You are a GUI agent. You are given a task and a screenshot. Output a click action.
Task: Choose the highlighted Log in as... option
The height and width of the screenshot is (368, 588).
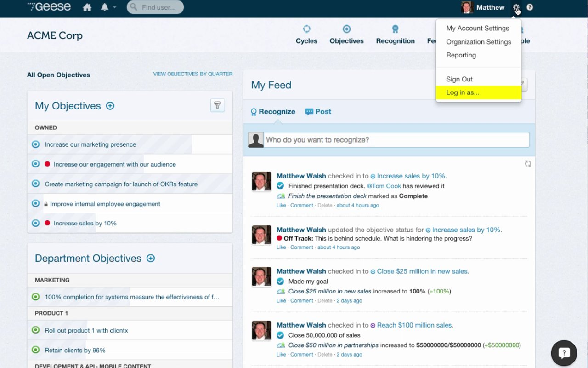click(462, 92)
